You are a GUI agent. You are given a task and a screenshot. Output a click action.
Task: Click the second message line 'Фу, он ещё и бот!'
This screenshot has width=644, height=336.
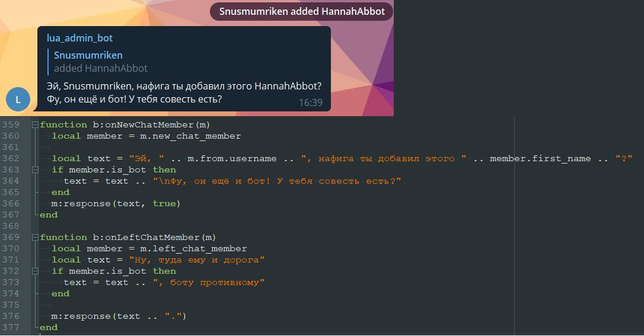pyautogui.click(x=134, y=100)
